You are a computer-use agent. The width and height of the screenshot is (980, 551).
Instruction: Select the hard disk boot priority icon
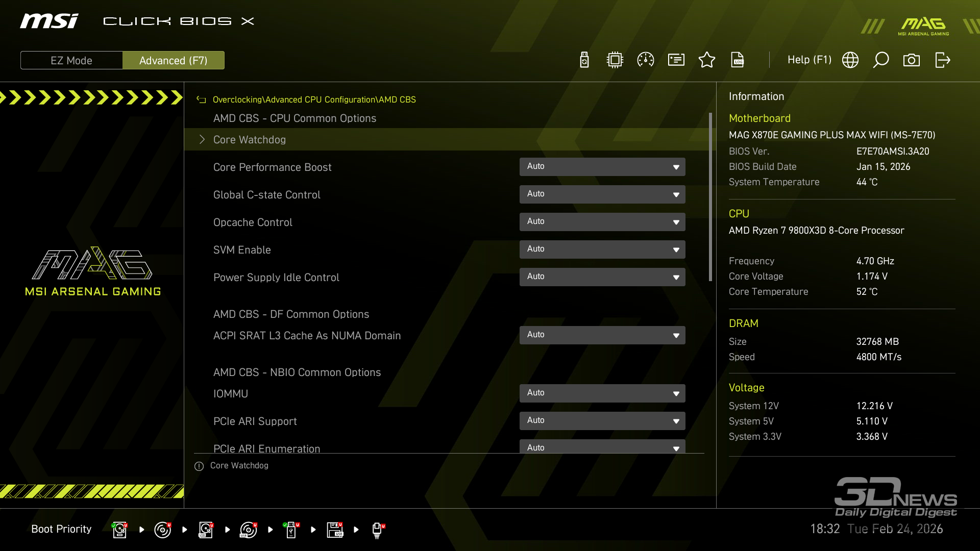(x=119, y=530)
